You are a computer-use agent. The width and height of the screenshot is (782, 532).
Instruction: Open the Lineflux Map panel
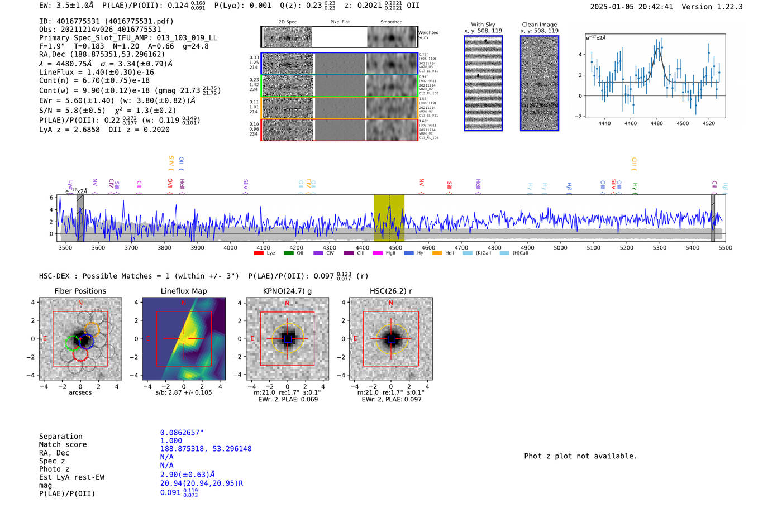pos(184,339)
